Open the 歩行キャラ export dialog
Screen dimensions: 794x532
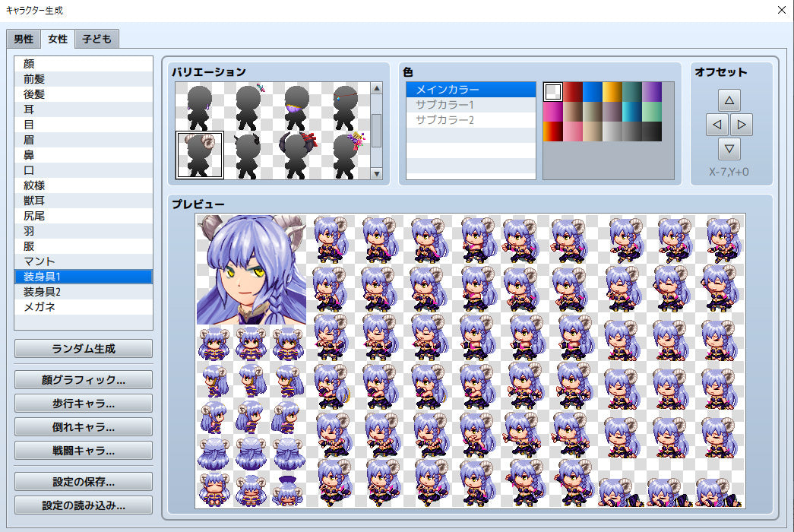pos(83,403)
